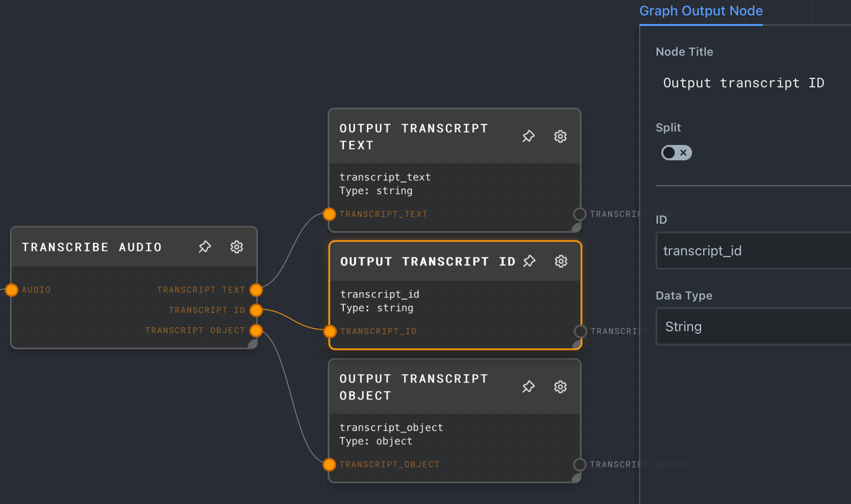Click the ID input field
This screenshot has height=504, width=851.
754,251
